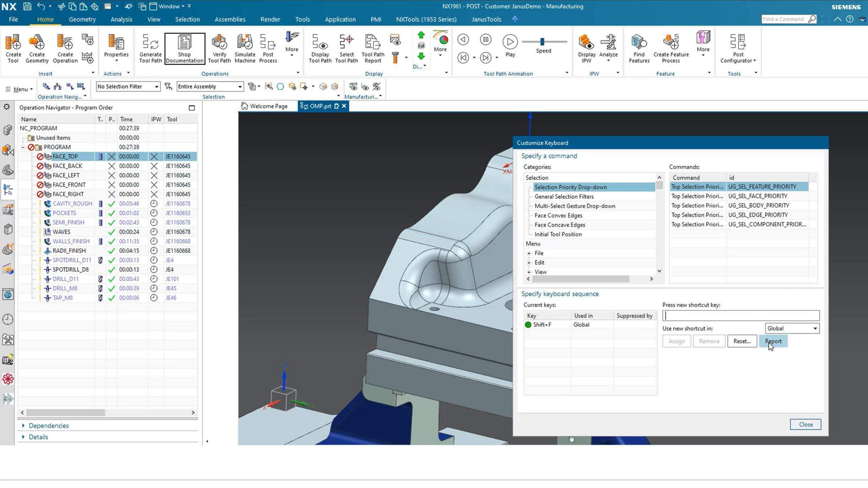Screen dimensions: 868x488
Task: Open the File menu
Action: pos(13,19)
